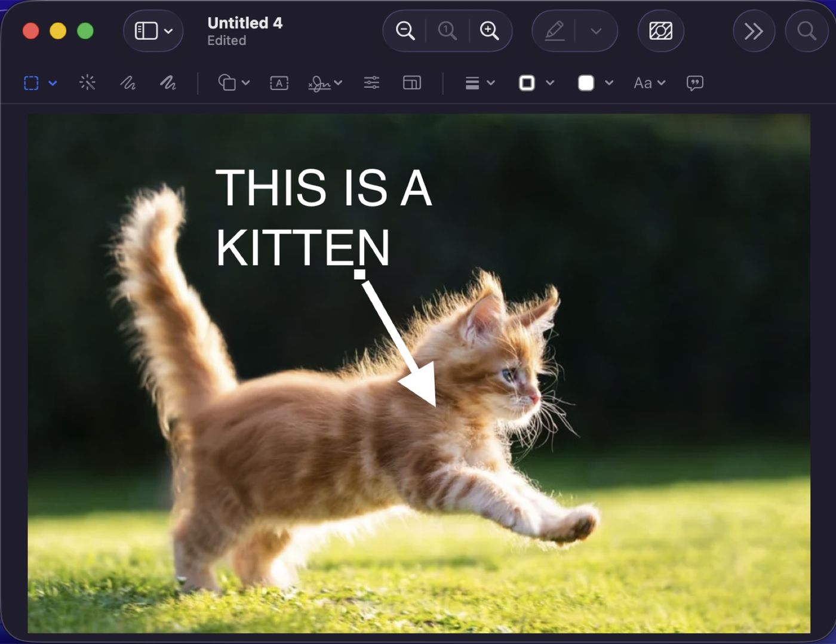836x644 pixels.
Task: Open the search magnifier
Action: click(807, 30)
